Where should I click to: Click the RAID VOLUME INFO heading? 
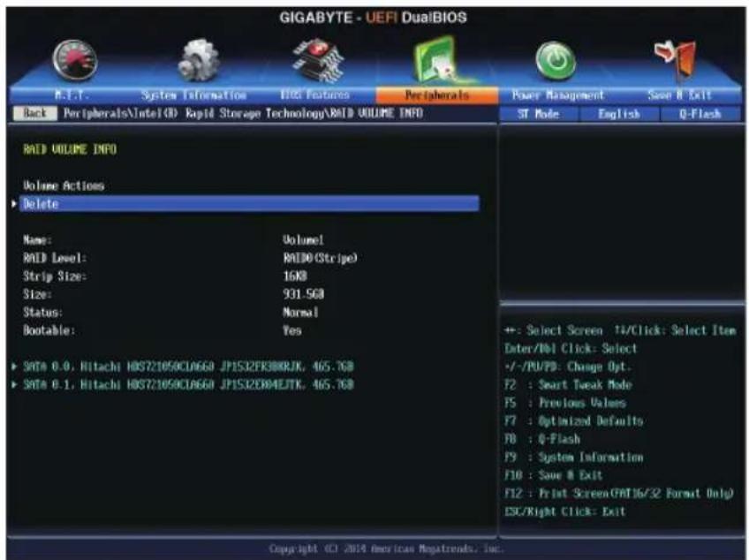coord(70,149)
